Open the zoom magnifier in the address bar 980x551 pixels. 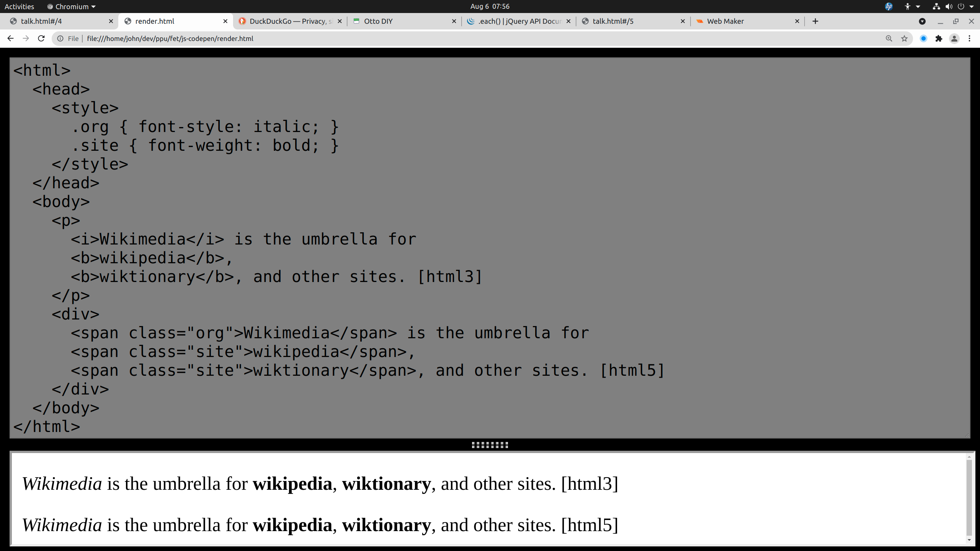click(x=889, y=38)
